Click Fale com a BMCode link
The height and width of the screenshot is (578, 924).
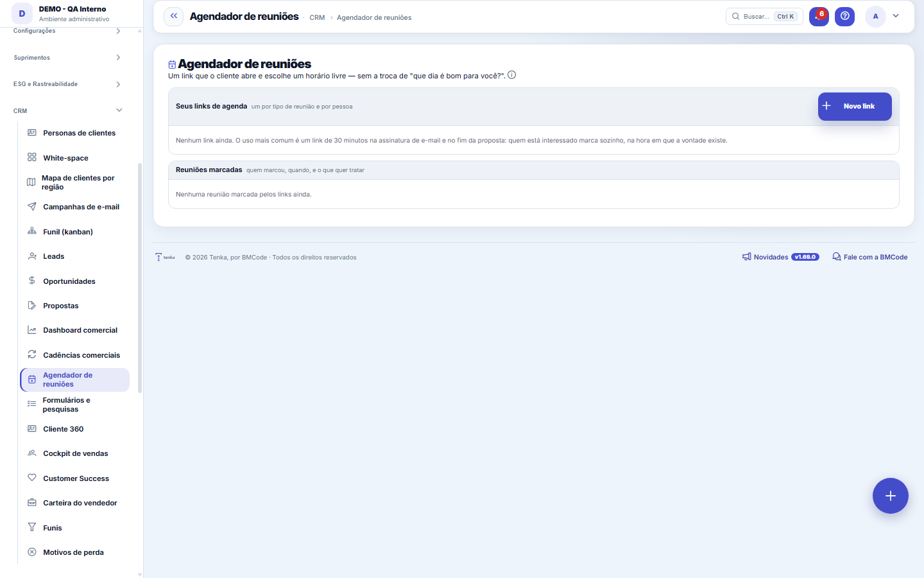(869, 257)
